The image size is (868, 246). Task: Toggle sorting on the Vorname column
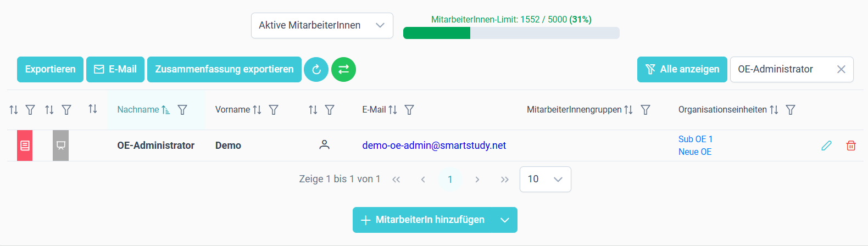tap(257, 110)
